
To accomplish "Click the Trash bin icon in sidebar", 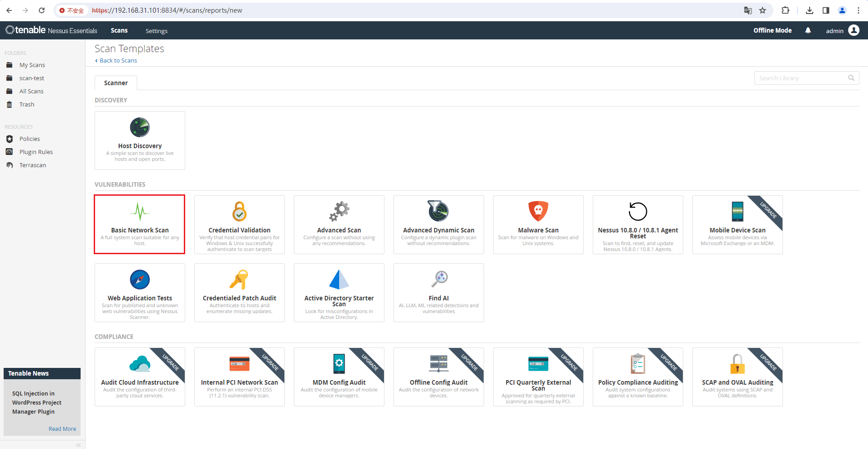I will pyautogui.click(x=10, y=104).
